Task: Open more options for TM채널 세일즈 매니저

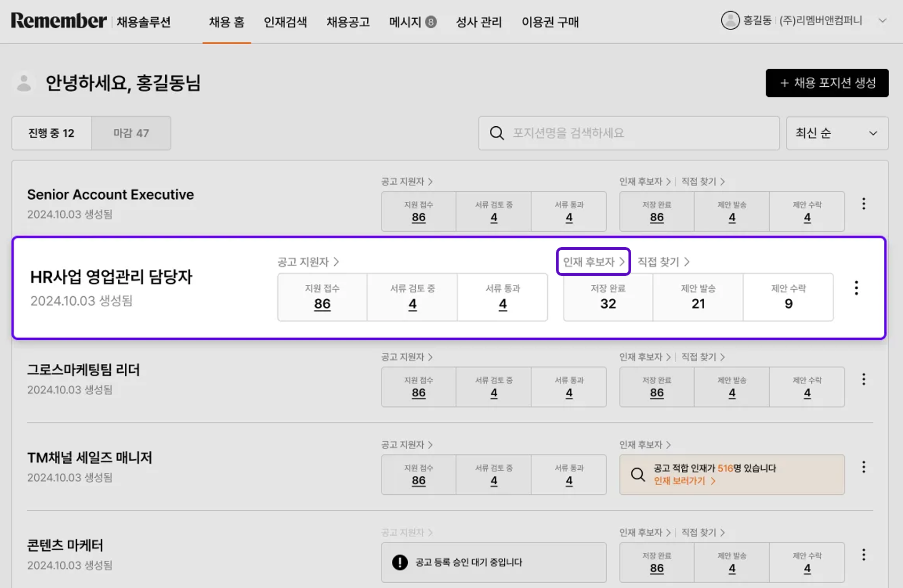Action: click(864, 467)
